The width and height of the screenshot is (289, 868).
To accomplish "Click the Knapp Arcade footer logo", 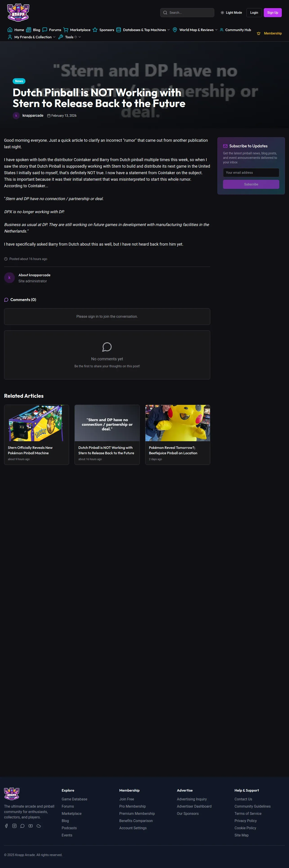I will coord(11,794).
